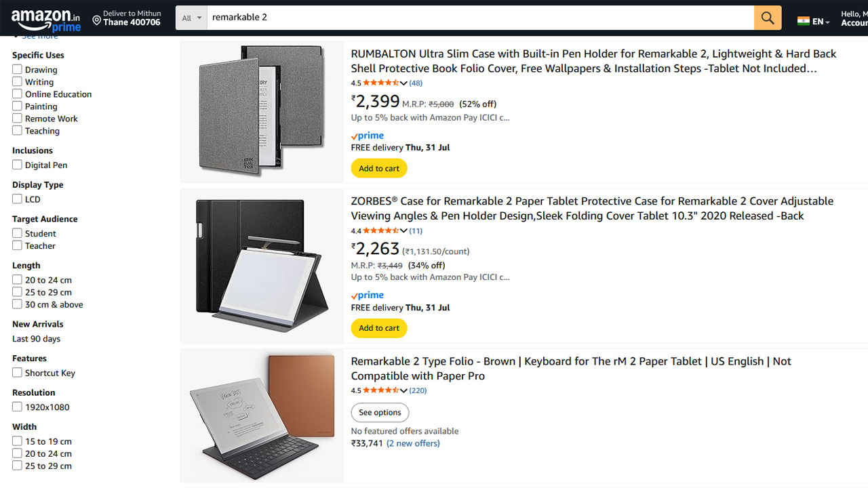The height and width of the screenshot is (488, 868).
Task: Click the Prime badge under RUMBALTON case
Action: (x=368, y=136)
